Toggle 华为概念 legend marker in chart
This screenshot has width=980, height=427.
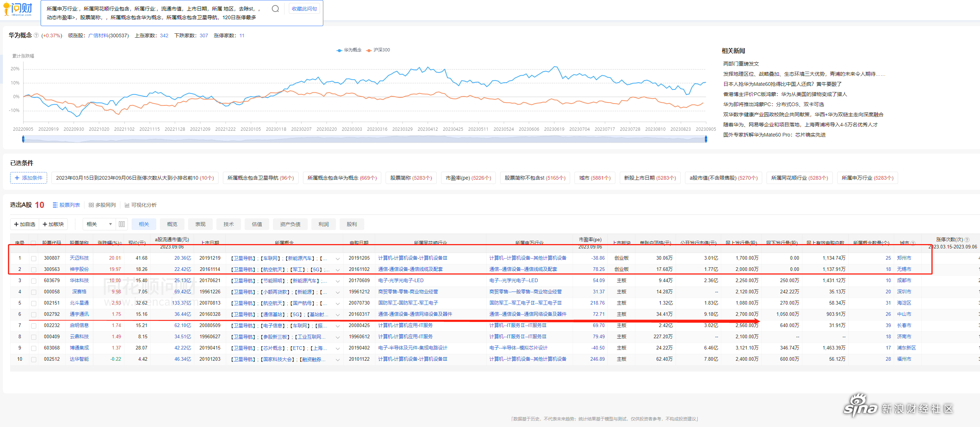click(339, 50)
